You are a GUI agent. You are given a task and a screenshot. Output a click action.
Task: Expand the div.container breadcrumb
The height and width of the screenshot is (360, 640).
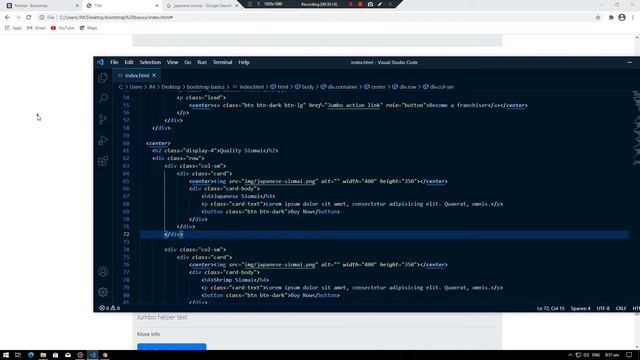click(x=339, y=87)
